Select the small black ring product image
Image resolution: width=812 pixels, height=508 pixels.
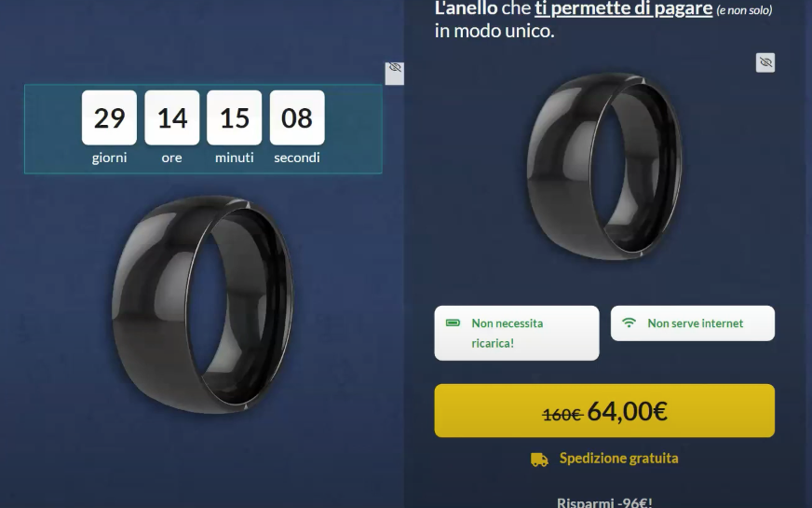(604, 166)
